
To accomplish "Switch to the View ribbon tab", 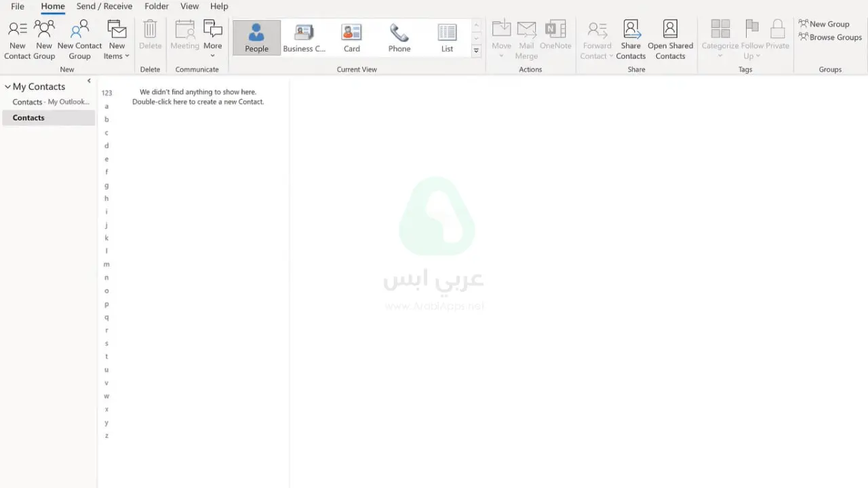I will (189, 6).
